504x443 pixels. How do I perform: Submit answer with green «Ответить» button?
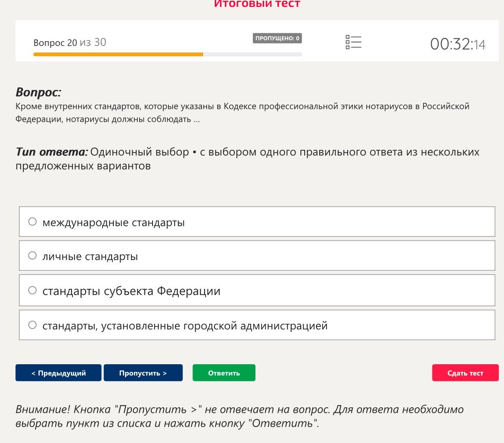pyautogui.click(x=224, y=373)
